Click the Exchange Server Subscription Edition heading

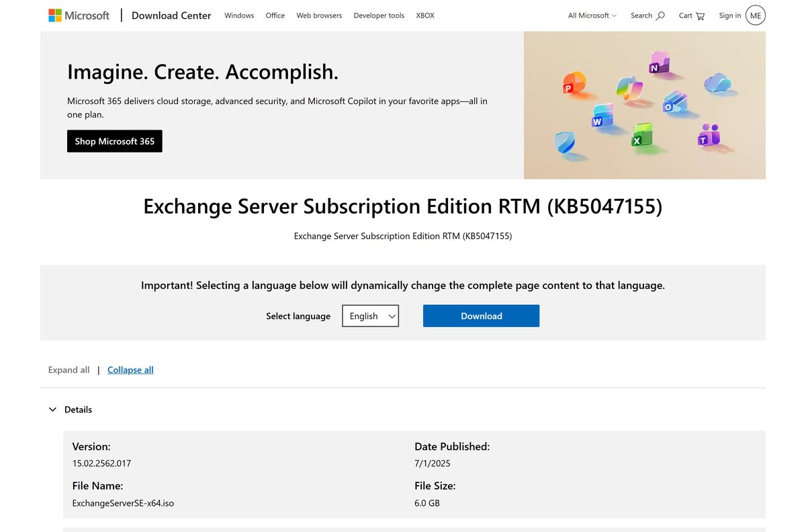(x=403, y=206)
